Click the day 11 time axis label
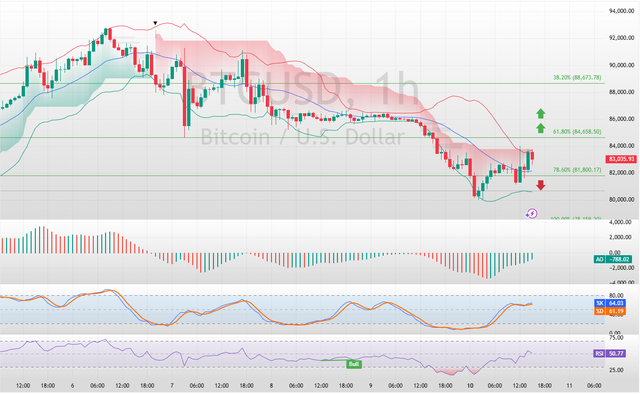Screen dimensions: 640x394 [569, 385]
